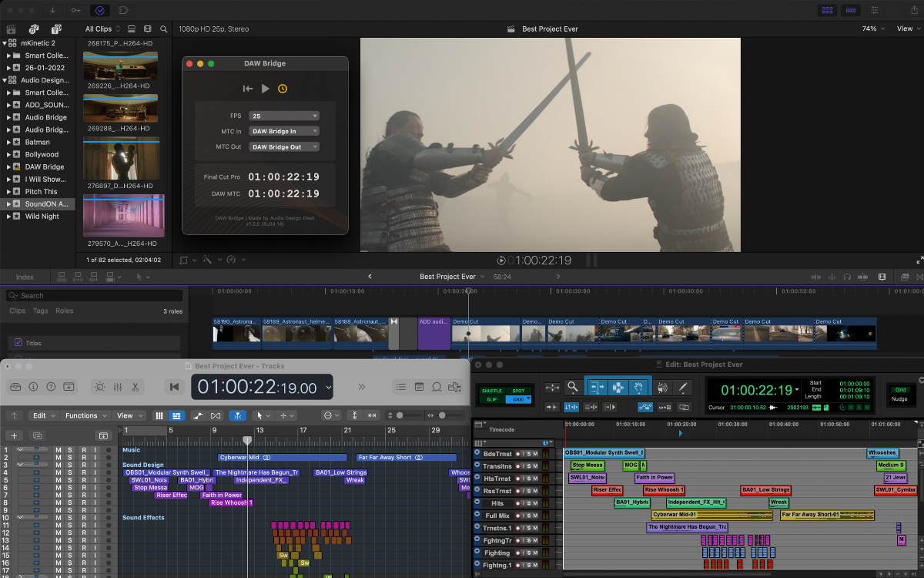The image size is (924, 578).
Task: Enable Shuffle edit mode in Pro Tools
Action: click(491, 391)
